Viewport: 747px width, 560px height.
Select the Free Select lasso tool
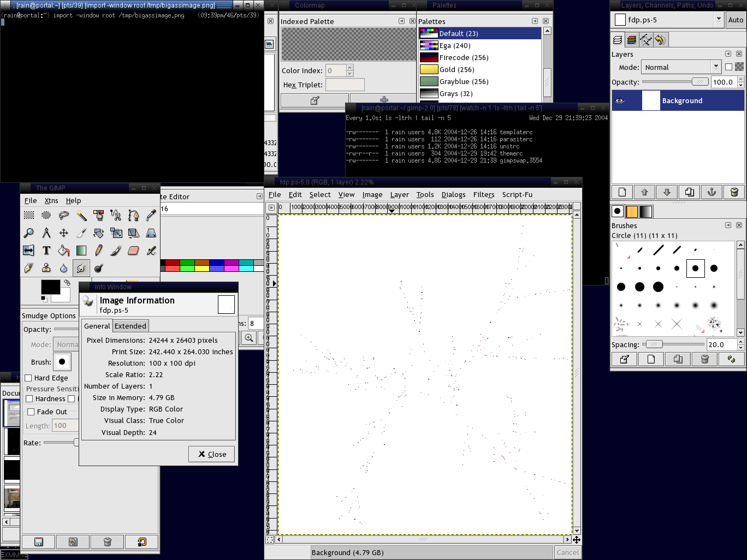pyautogui.click(x=64, y=216)
